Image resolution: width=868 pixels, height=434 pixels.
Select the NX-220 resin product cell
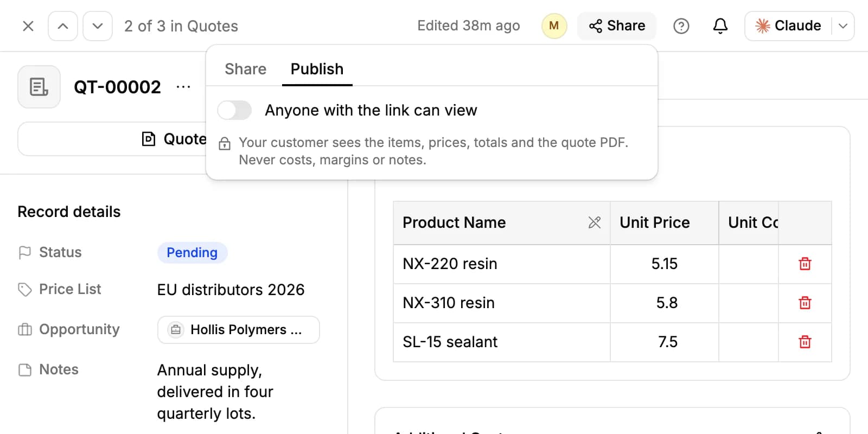tap(502, 264)
